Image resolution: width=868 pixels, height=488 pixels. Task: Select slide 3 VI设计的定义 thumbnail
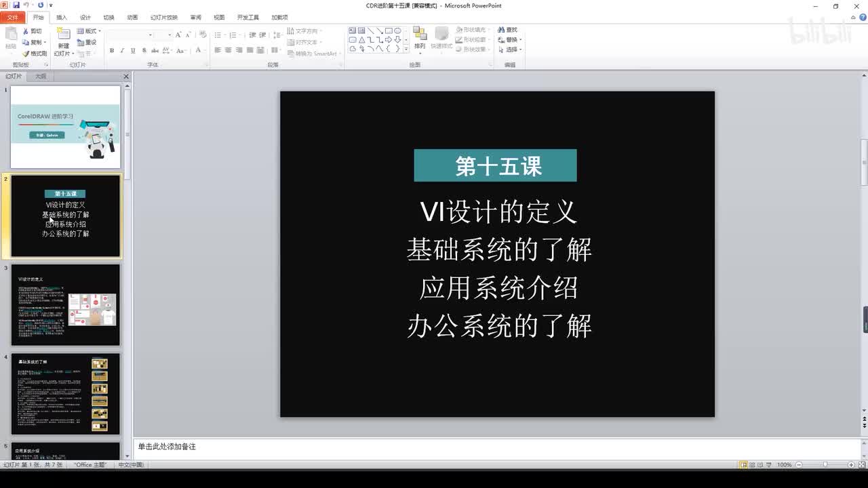point(66,305)
